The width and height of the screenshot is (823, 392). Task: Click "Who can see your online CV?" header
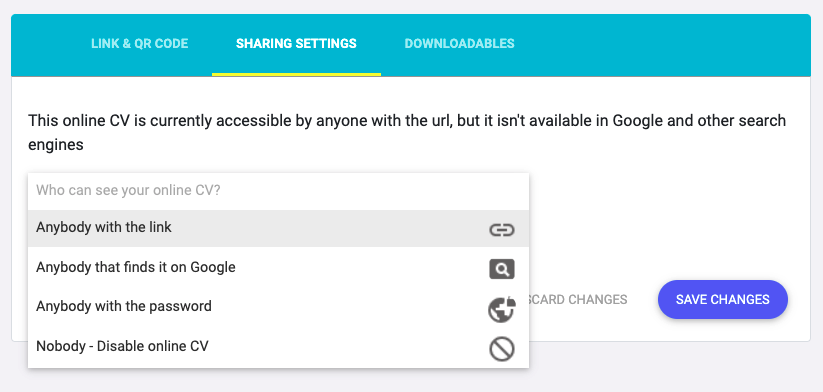[128, 190]
